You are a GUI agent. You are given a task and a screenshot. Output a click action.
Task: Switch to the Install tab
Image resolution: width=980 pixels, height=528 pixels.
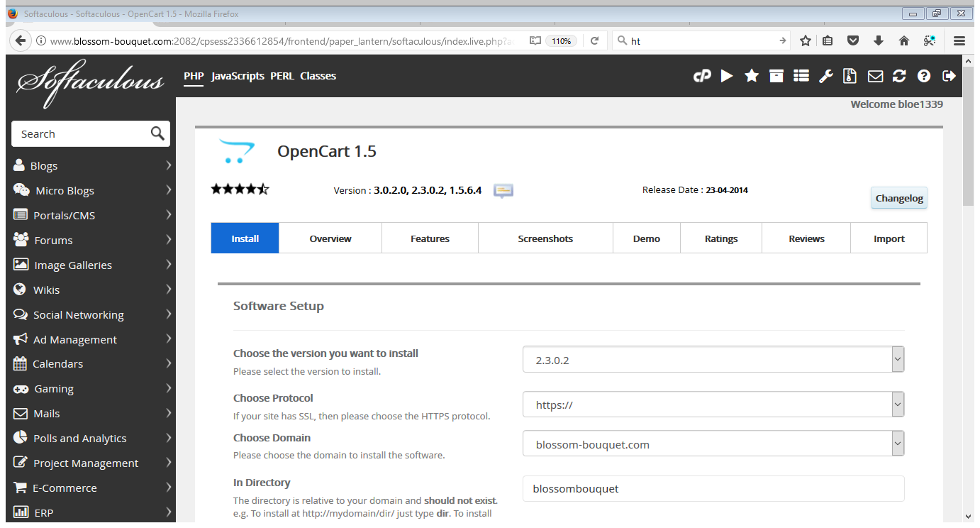coord(245,238)
